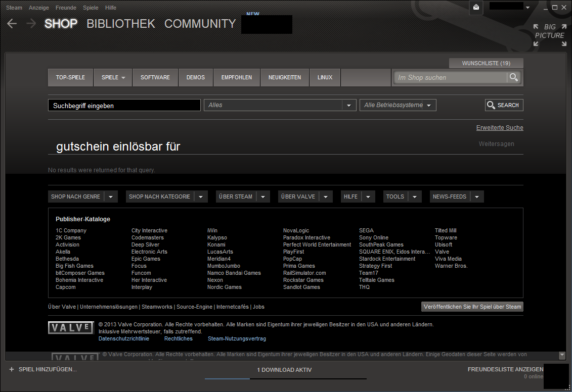Open Namco Bandai Games publisher catalog

234,273
